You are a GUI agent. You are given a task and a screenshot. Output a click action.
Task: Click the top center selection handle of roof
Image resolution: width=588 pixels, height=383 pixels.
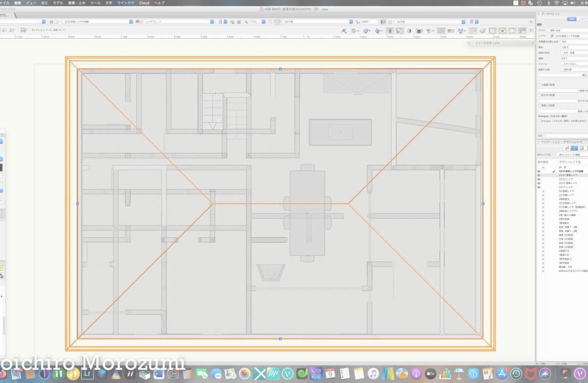[x=281, y=69]
